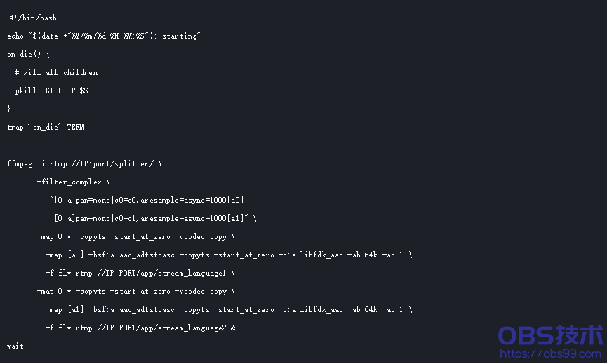This screenshot has width=607, height=364.
Task: Click the trap 'on_die' TERM line
Action: tap(46, 127)
